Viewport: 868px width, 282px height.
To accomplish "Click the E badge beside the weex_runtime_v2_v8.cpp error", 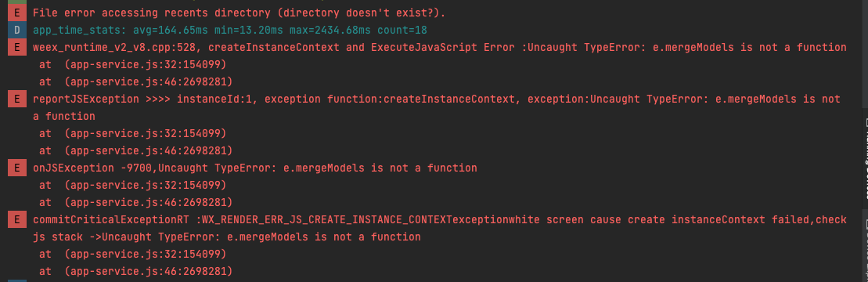I will coord(17,47).
